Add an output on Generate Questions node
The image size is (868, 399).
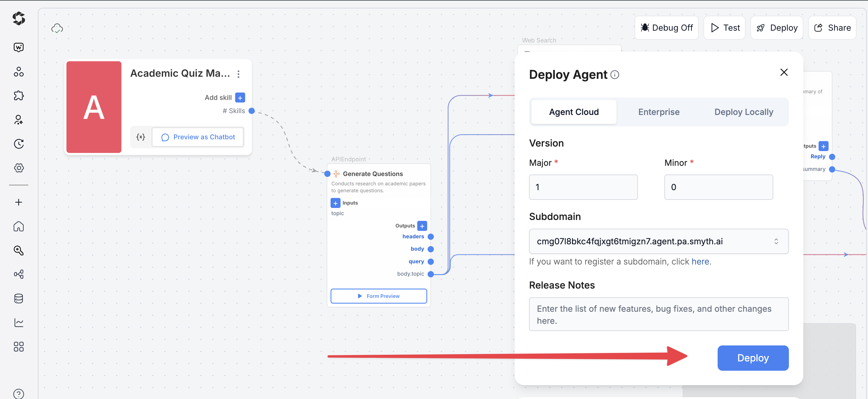coord(422,226)
